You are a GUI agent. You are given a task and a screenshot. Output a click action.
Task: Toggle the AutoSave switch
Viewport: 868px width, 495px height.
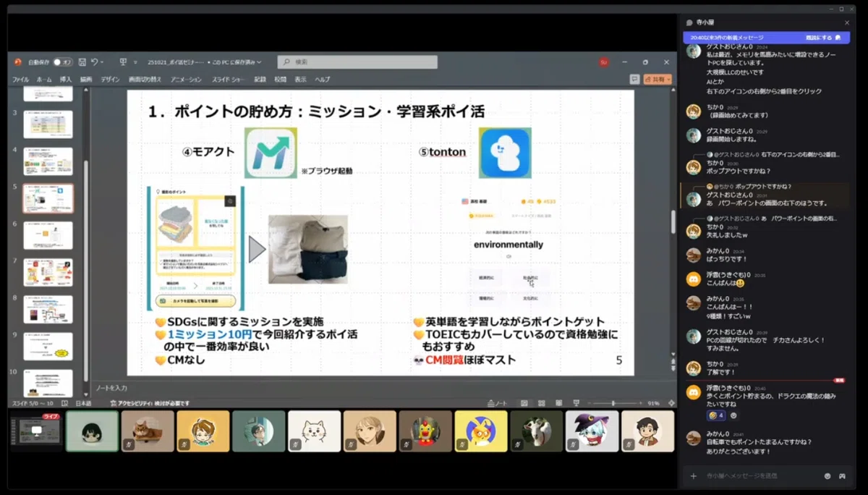pyautogui.click(x=62, y=62)
